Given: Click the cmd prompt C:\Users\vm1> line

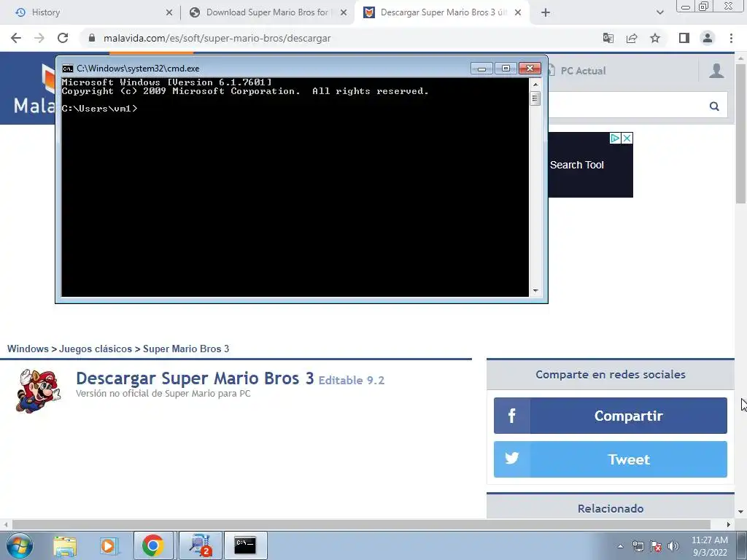Looking at the screenshot, I should (99, 109).
